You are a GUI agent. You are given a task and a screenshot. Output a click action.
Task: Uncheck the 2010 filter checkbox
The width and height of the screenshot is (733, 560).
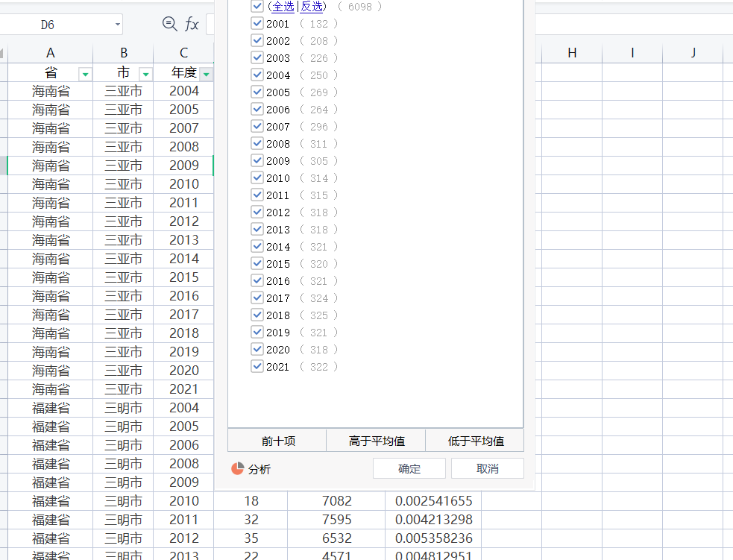(x=257, y=177)
